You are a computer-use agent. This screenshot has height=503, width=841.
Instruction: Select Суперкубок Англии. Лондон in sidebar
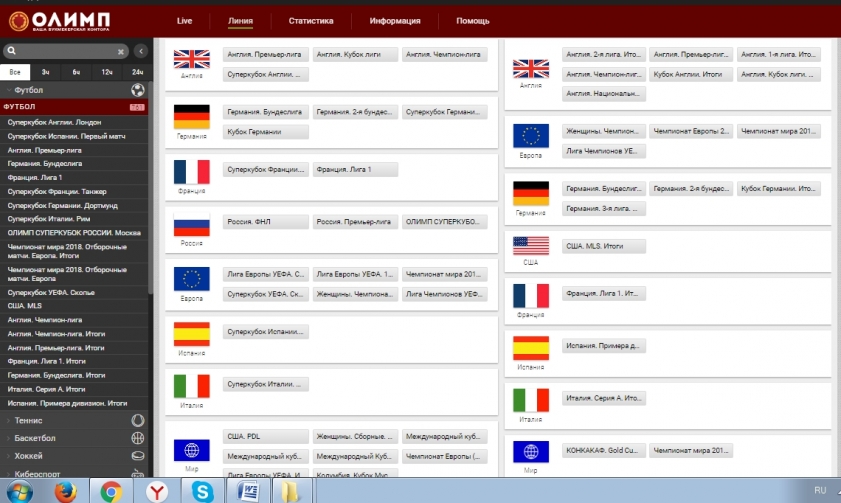pos(54,122)
